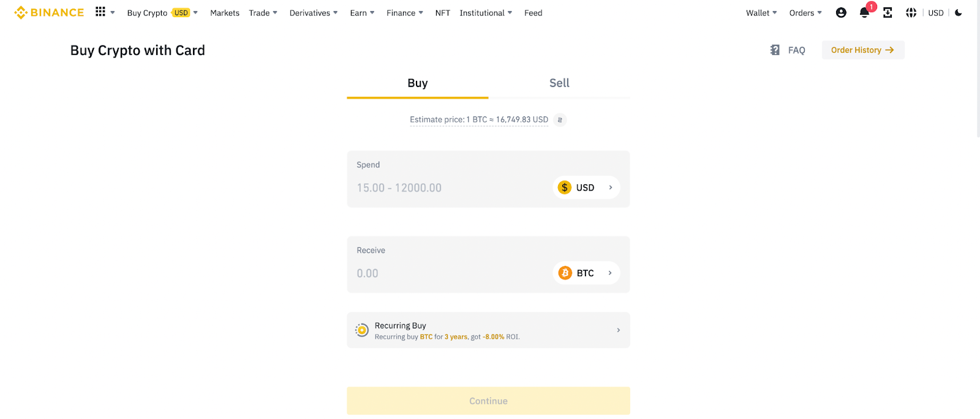Open the apps grid menu icon
The height and width of the screenshot is (419, 980).
click(x=100, y=12)
